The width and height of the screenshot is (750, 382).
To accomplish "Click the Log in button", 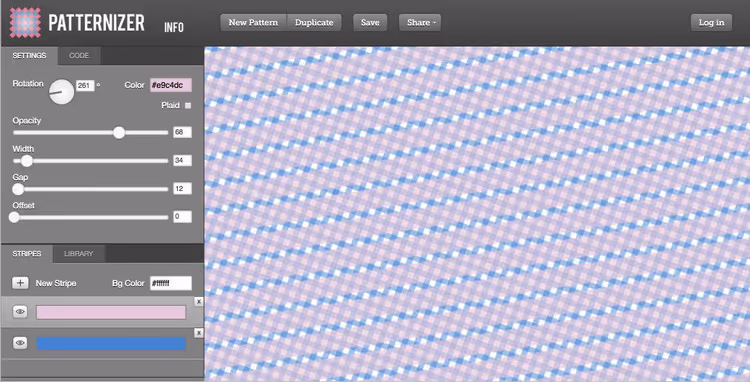I will coord(711,22).
